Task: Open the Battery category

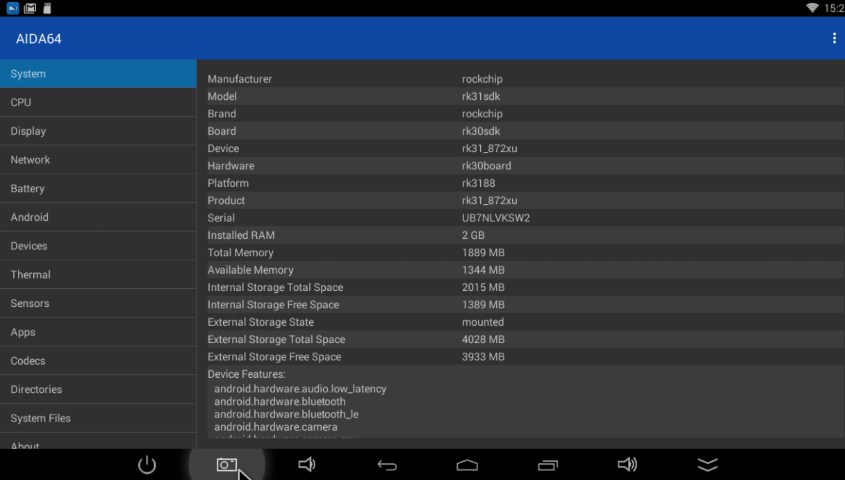Action: [98, 189]
